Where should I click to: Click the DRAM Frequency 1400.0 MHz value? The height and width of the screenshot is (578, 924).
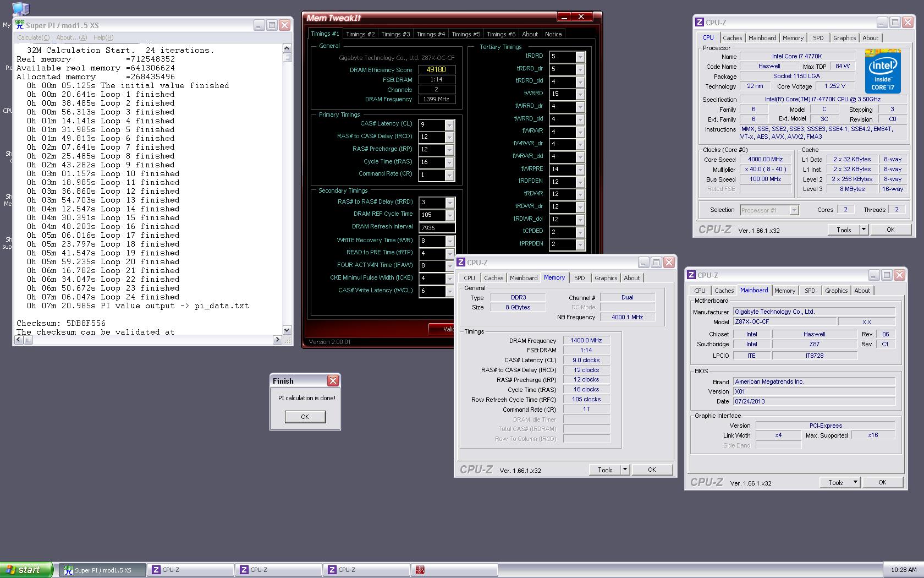coord(586,341)
